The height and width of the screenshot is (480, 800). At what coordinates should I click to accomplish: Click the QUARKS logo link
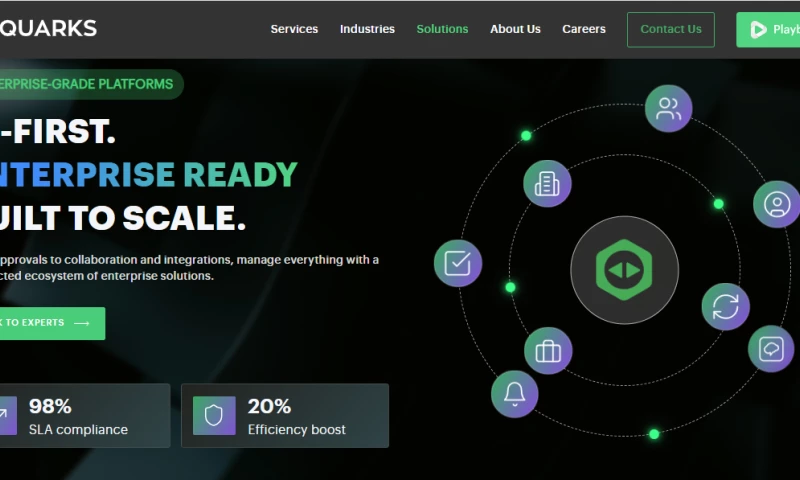[x=48, y=28]
